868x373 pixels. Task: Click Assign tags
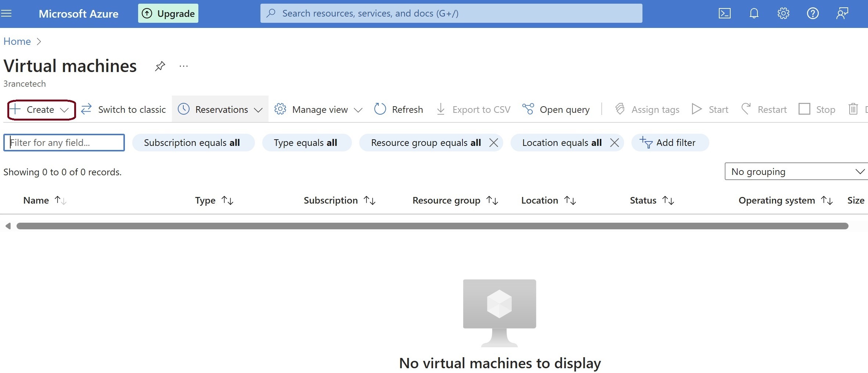tap(647, 110)
